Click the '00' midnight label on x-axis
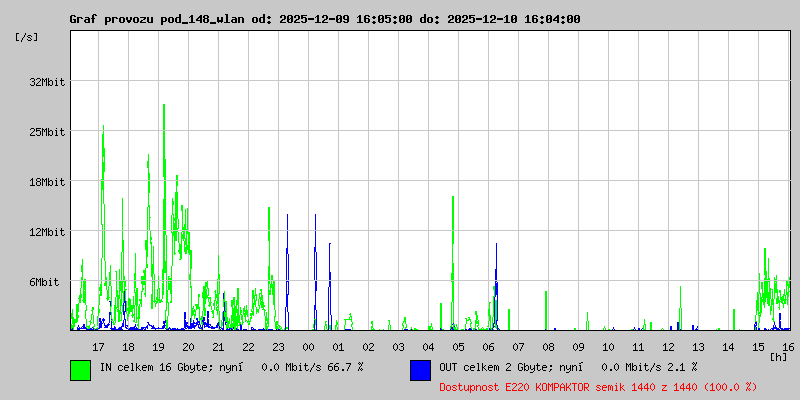 coord(309,347)
